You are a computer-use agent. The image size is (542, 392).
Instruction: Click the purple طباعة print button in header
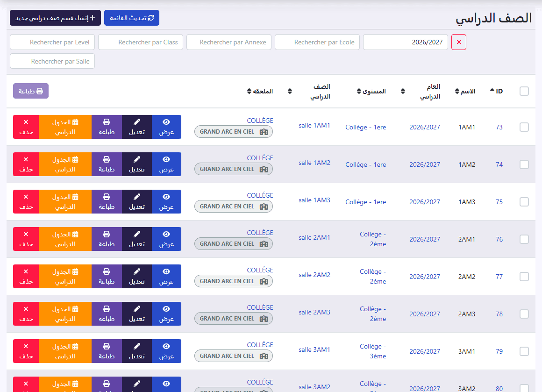coord(31,91)
